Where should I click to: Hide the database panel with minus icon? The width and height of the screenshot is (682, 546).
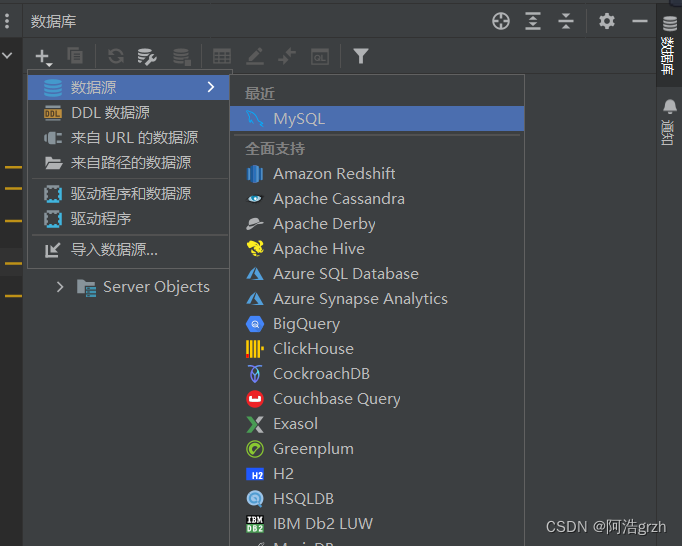click(x=640, y=21)
